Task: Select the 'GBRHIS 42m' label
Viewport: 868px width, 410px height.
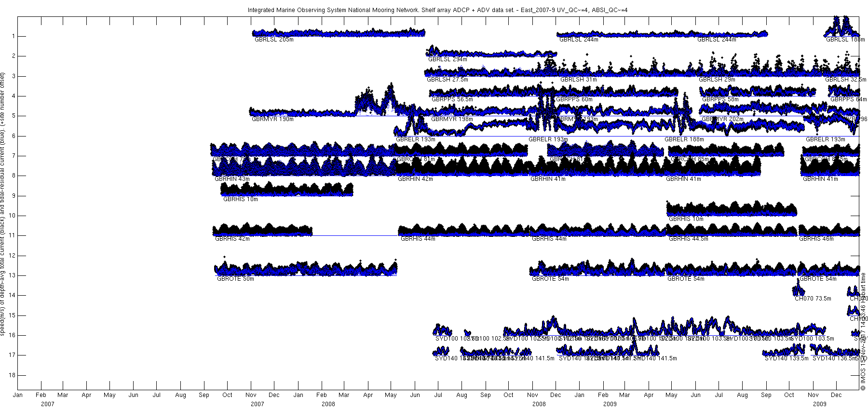Action: [232, 239]
